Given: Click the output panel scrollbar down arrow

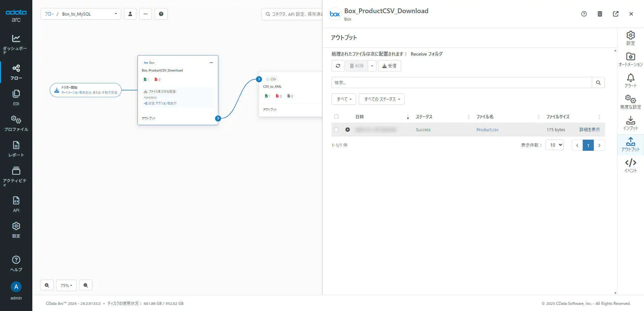Looking at the screenshot, I should (x=615, y=293).
